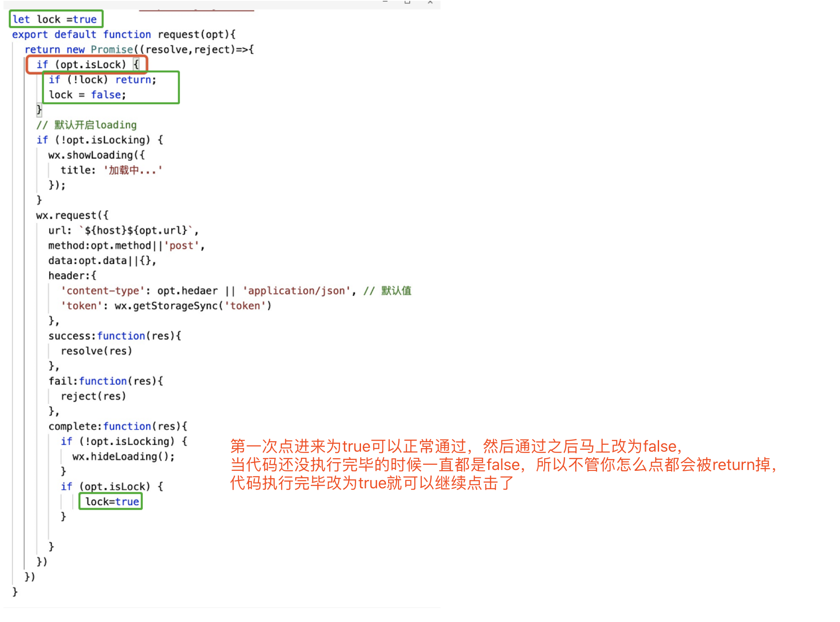The image size is (840, 622).
Task: Click the url template string line
Action: (123, 231)
